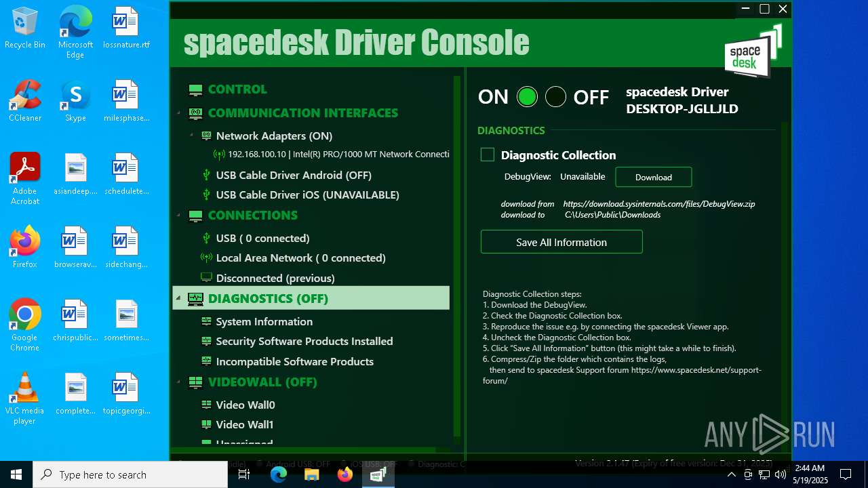The image size is (868, 488).
Task: Click the DebugView Download button
Action: pos(654,178)
